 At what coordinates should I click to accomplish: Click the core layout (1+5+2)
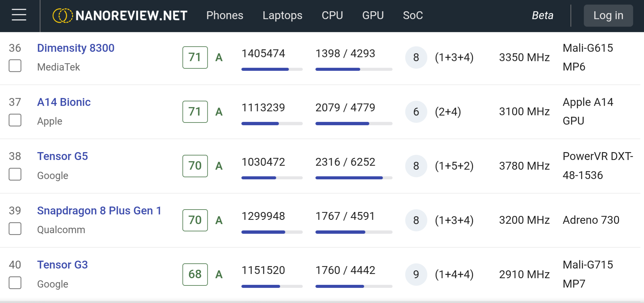click(x=454, y=166)
